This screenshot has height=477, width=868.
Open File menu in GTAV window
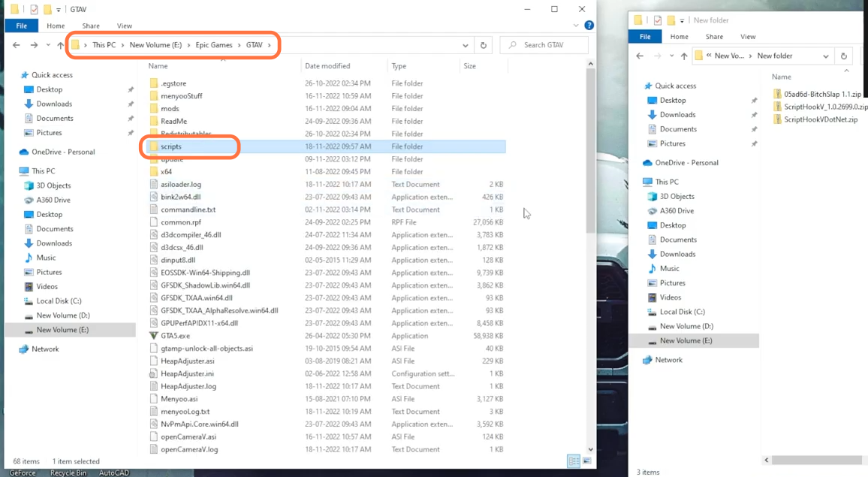(x=22, y=26)
